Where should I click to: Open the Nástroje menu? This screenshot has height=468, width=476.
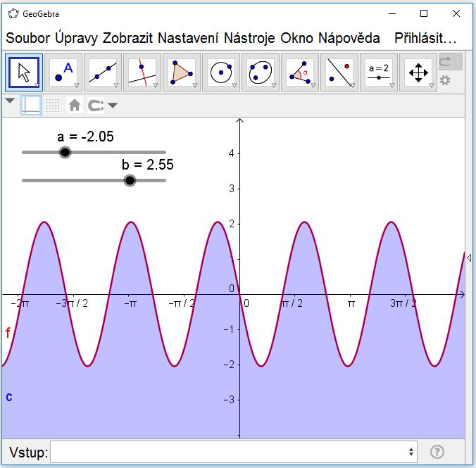coord(249,38)
